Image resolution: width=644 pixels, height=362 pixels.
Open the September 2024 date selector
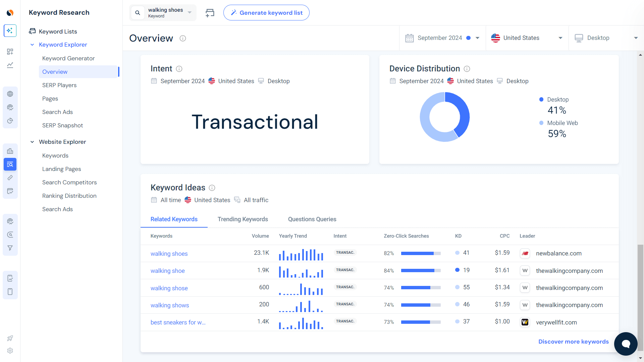tap(442, 38)
